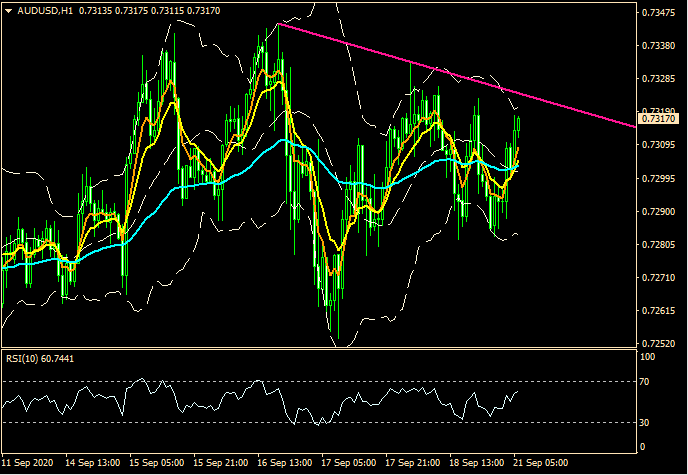The width and height of the screenshot is (688, 475).
Task: Select the white RSI line in subwindow
Action: tap(300, 412)
